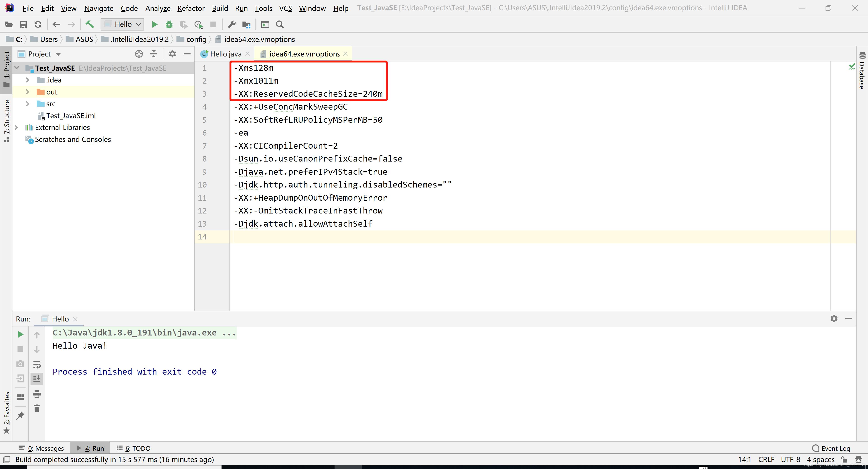Screen dimensions: 868x469
Task: Expand External Libraries node
Action: (x=16, y=128)
